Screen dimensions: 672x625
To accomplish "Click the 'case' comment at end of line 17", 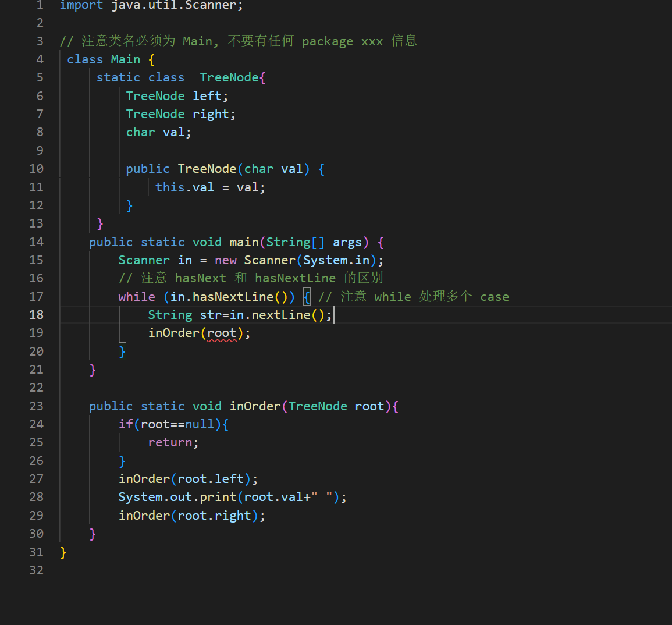I will pyautogui.click(x=495, y=297).
